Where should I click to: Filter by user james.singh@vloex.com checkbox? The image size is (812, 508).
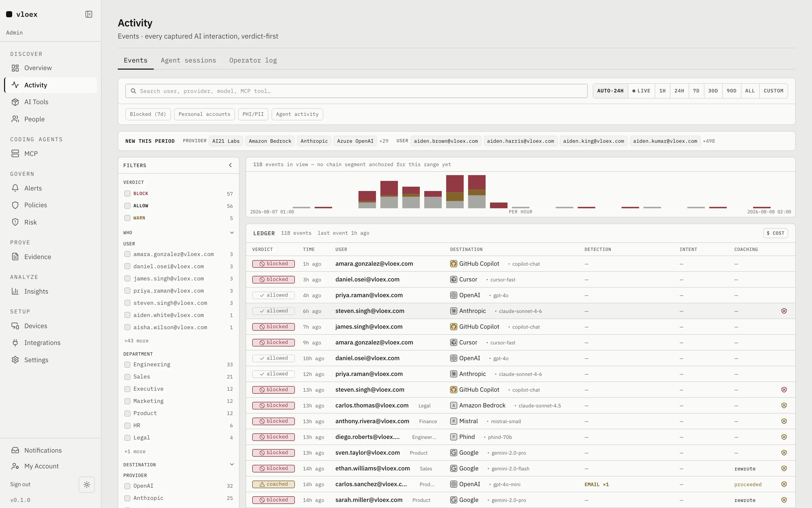pos(127,279)
